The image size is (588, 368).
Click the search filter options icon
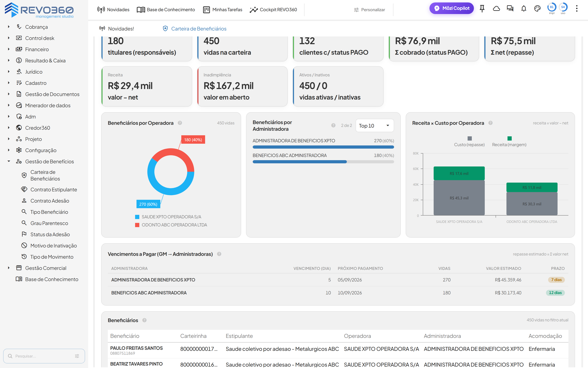pos(77,356)
